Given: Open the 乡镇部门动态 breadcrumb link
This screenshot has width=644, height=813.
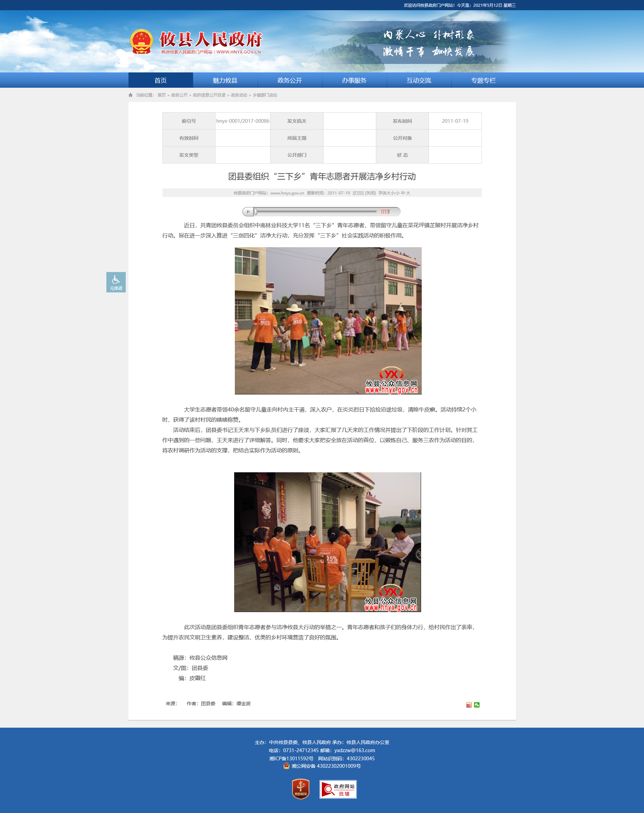Looking at the screenshot, I should [265, 95].
